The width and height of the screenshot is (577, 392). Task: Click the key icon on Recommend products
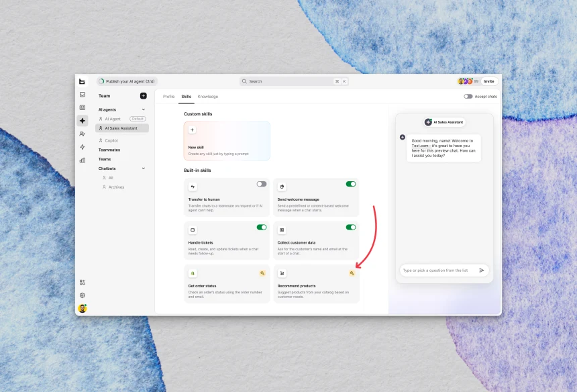tap(352, 273)
